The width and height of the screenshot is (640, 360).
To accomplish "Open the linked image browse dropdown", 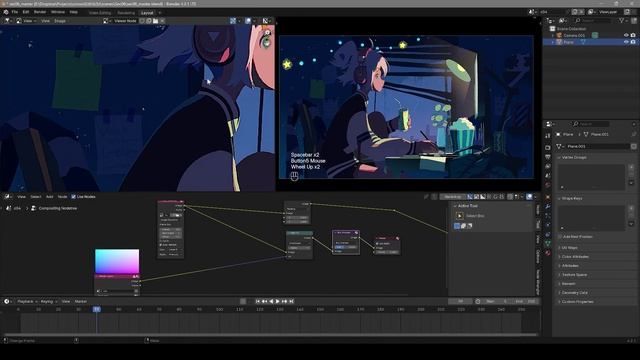I will click(x=106, y=20).
